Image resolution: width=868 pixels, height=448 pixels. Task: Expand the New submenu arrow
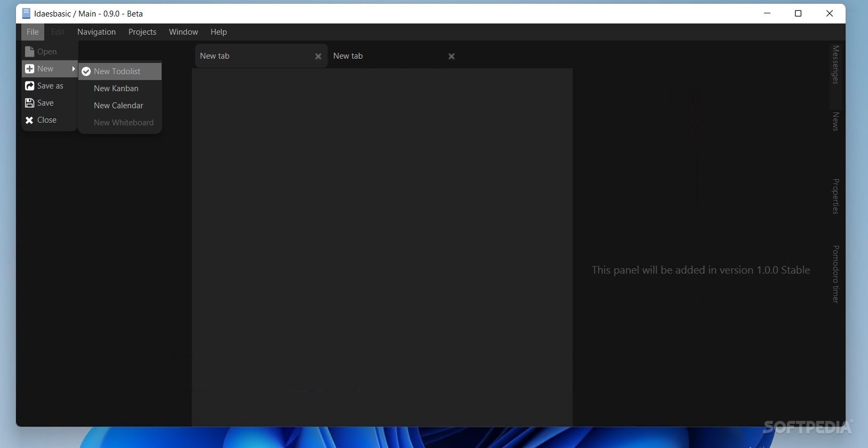pos(74,69)
